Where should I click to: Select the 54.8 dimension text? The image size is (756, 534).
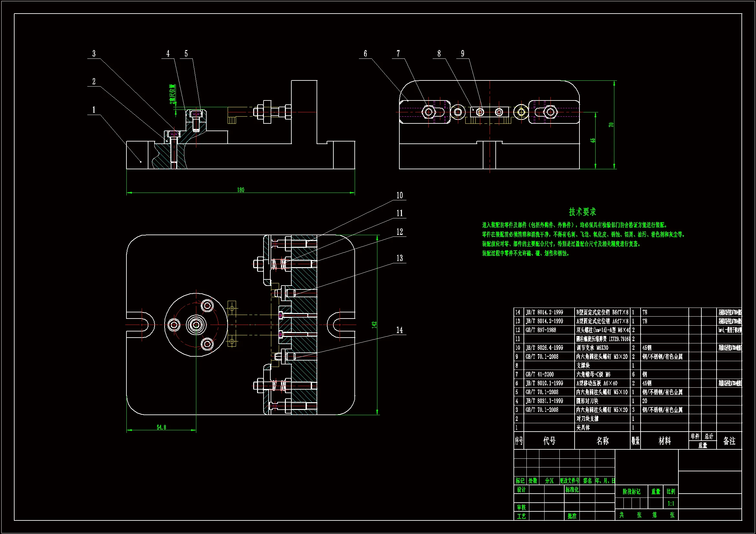161,427
